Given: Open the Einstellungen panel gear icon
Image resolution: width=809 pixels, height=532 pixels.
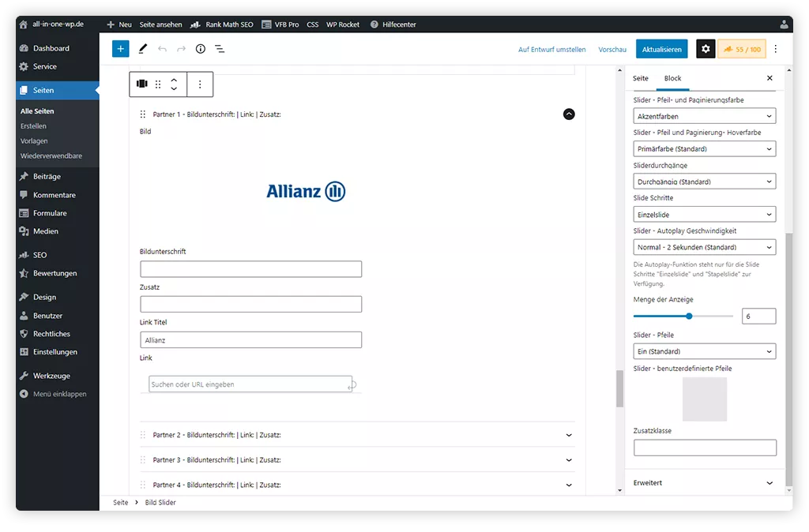Looking at the screenshot, I should click(x=706, y=48).
